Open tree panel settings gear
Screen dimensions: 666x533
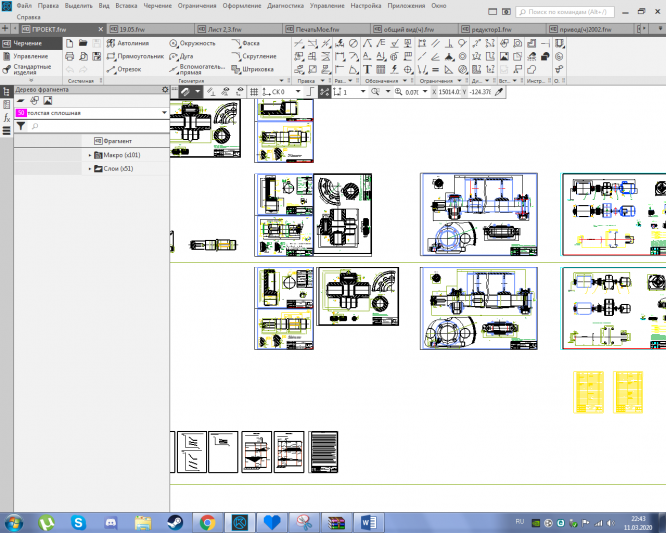[165, 89]
